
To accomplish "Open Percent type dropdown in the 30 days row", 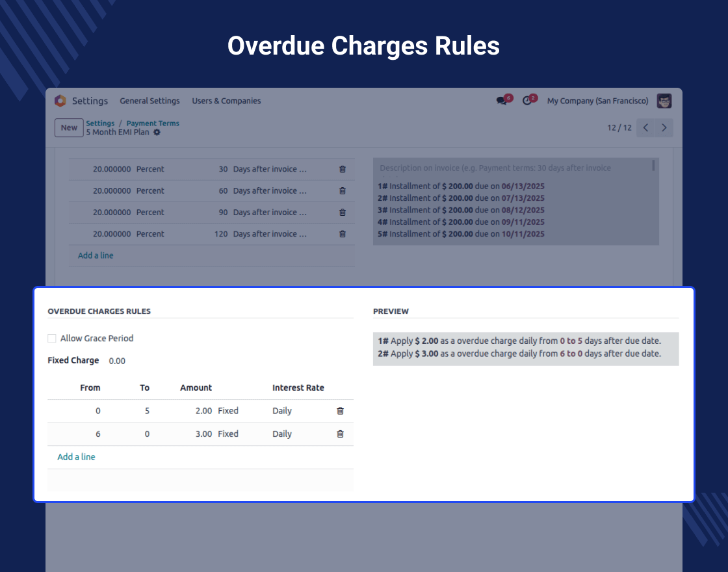I will click(150, 169).
